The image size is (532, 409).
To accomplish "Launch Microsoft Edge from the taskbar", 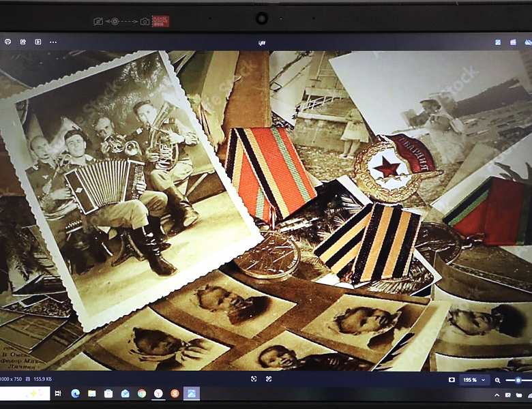I will (x=75, y=393).
